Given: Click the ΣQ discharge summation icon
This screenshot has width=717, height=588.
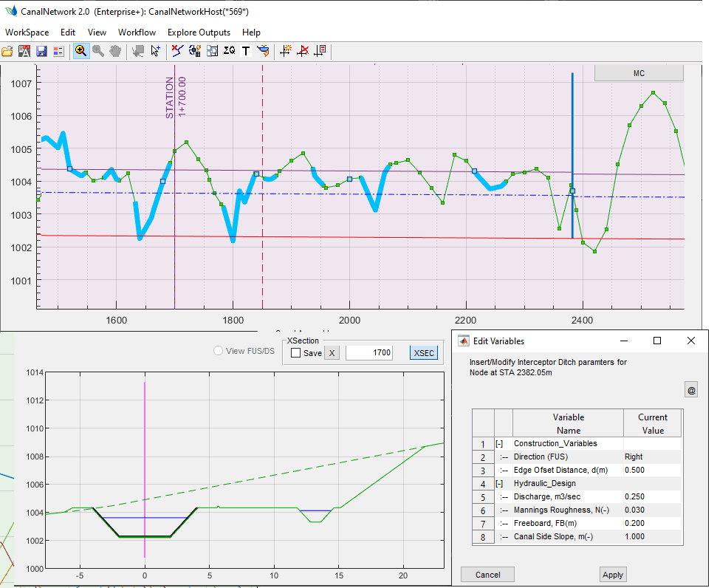Looking at the screenshot, I should click(230, 51).
